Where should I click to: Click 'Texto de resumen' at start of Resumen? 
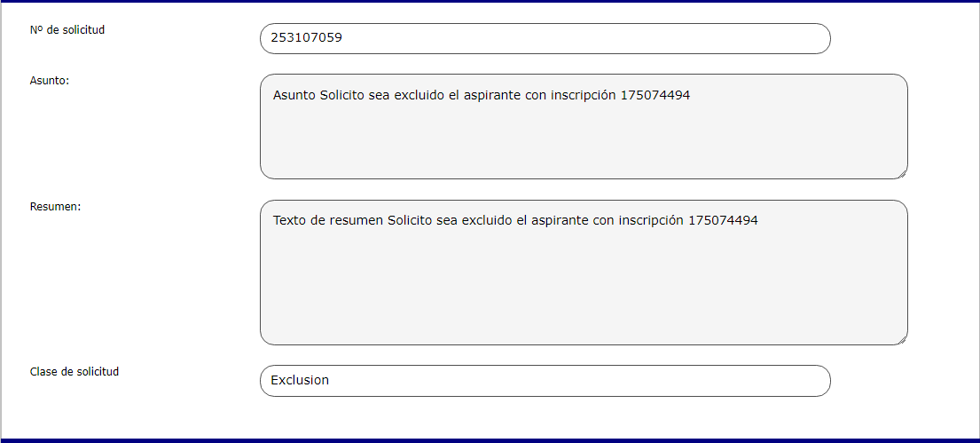pos(328,220)
